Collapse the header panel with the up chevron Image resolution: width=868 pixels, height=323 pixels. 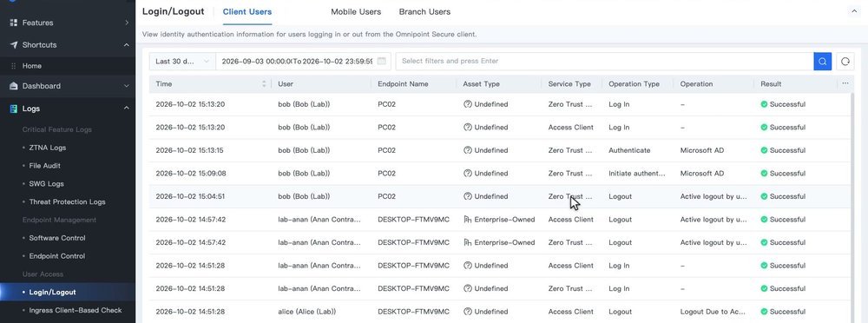(x=853, y=11)
